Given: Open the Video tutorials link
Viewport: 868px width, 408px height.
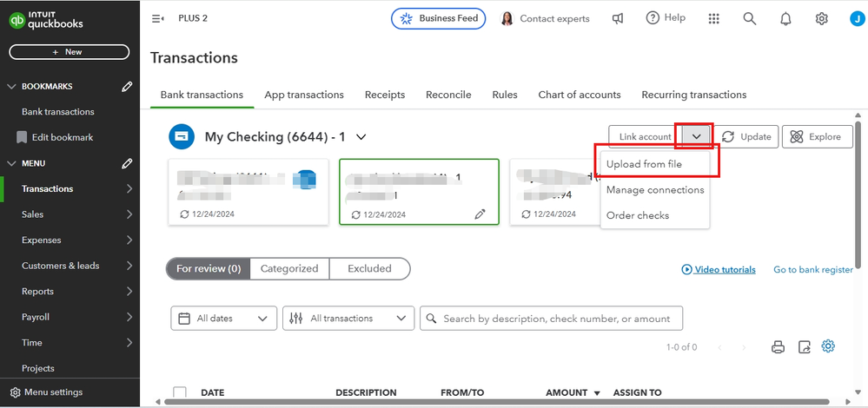Looking at the screenshot, I should pos(719,270).
